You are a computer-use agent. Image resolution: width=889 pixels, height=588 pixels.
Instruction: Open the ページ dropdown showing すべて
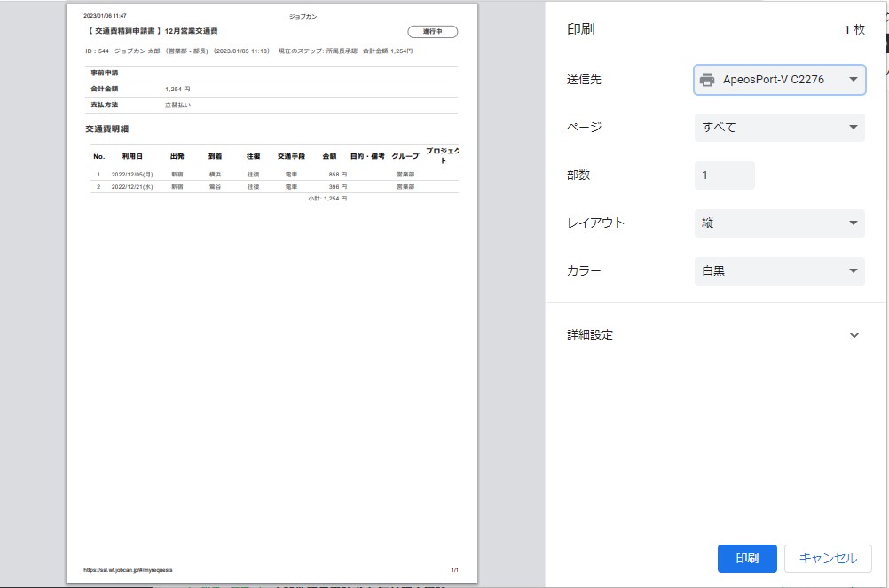(x=778, y=128)
